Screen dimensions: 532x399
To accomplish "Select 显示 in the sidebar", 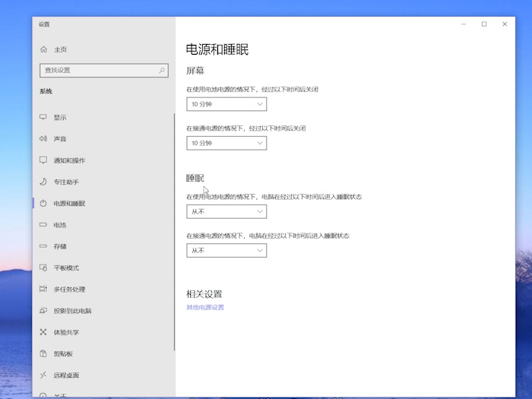I will (60, 117).
